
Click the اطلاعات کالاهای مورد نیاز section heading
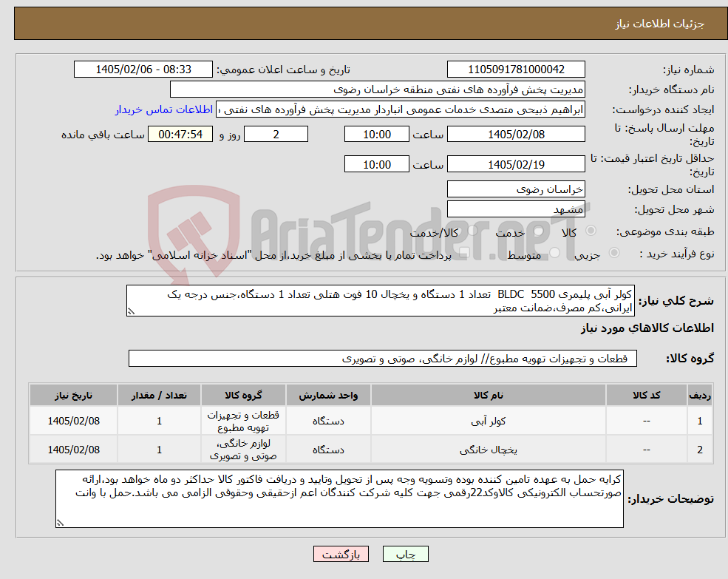647,328
